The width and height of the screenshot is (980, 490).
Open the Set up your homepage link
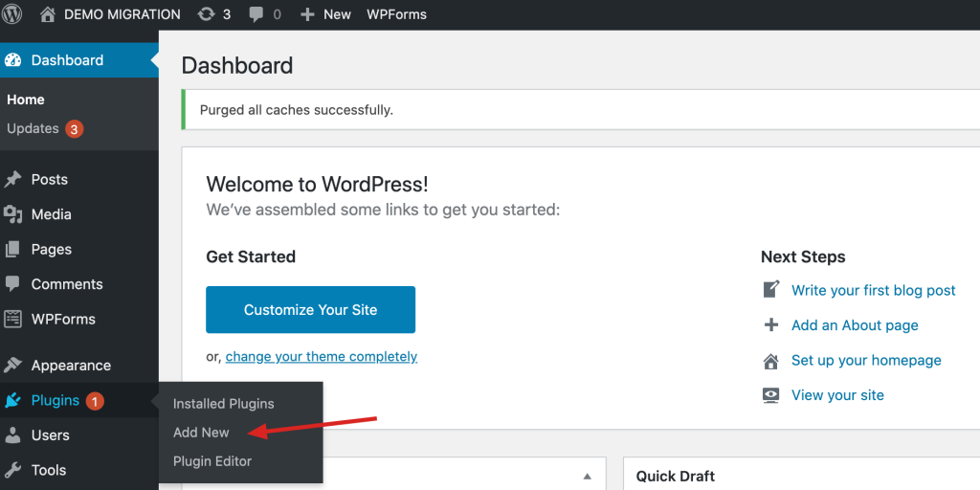point(866,361)
